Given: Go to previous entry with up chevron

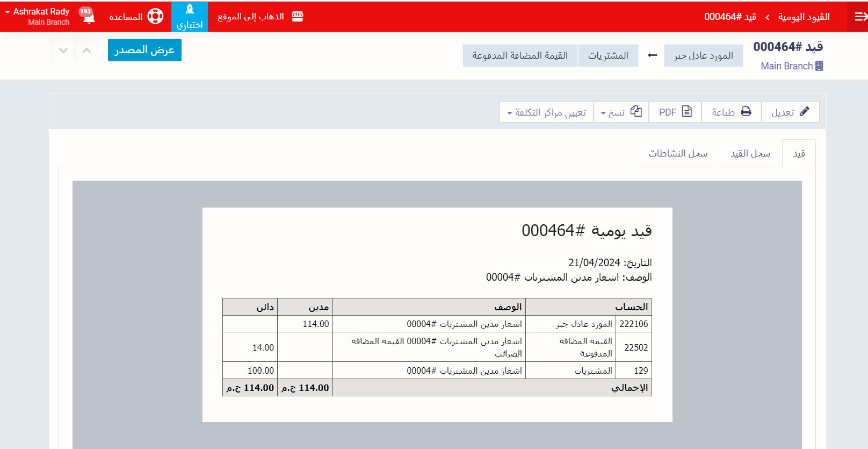Looking at the screenshot, I should tap(86, 50).
